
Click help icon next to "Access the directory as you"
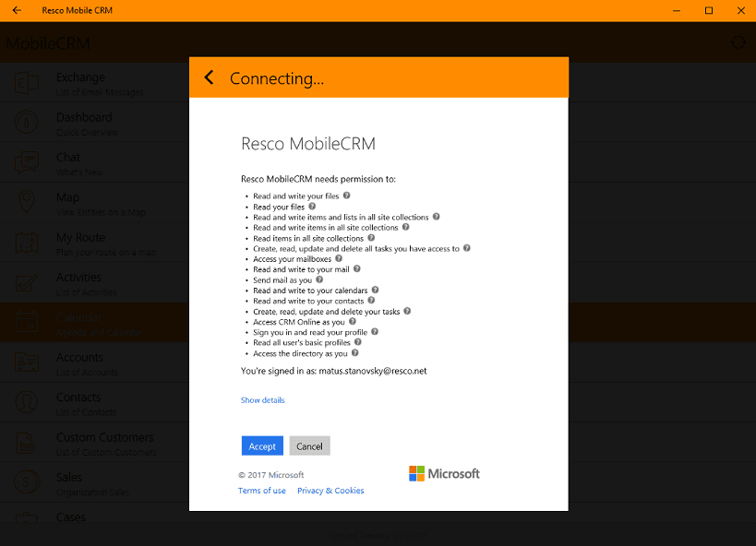tap(355, 353)
